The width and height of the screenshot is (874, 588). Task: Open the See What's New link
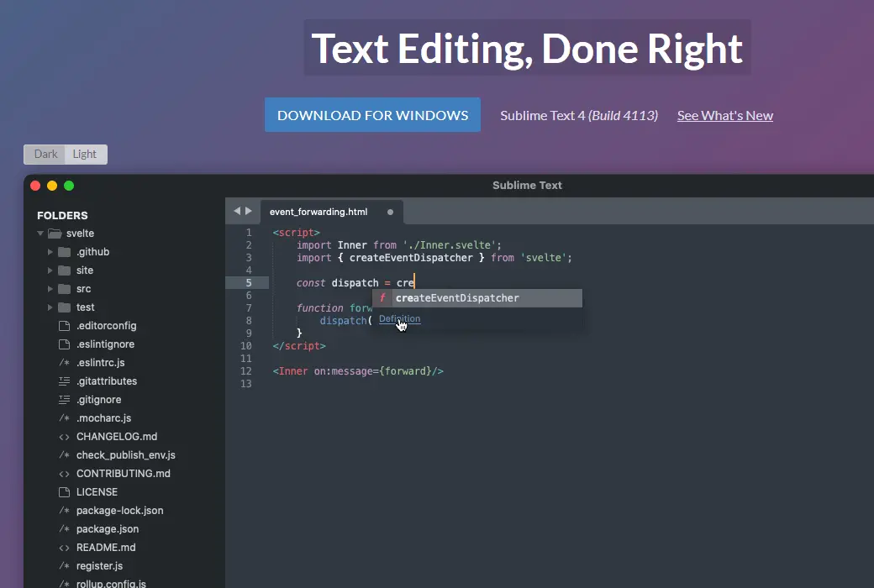tap(724, 115)
